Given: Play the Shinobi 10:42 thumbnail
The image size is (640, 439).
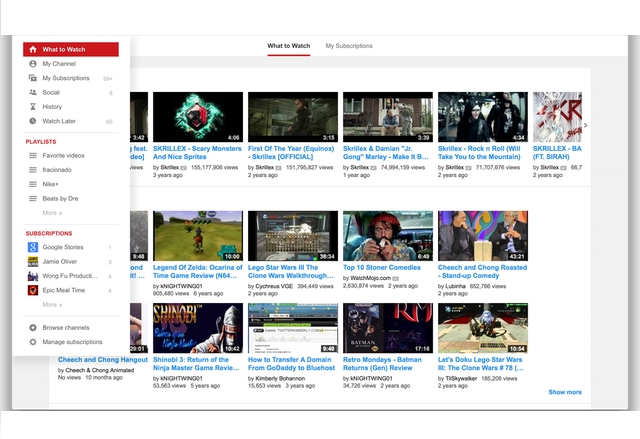Looking at the screenshot, I should (x=198, y=328).
